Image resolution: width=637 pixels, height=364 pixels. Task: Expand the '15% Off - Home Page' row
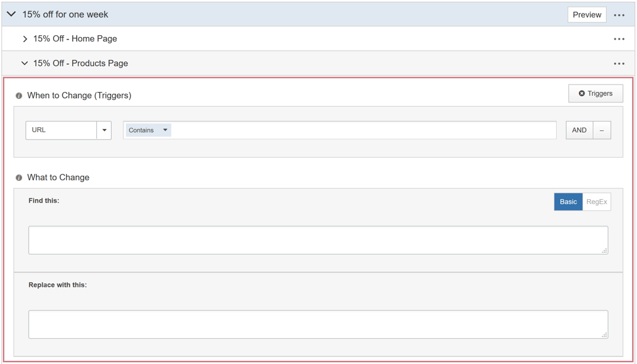[25, 39]
